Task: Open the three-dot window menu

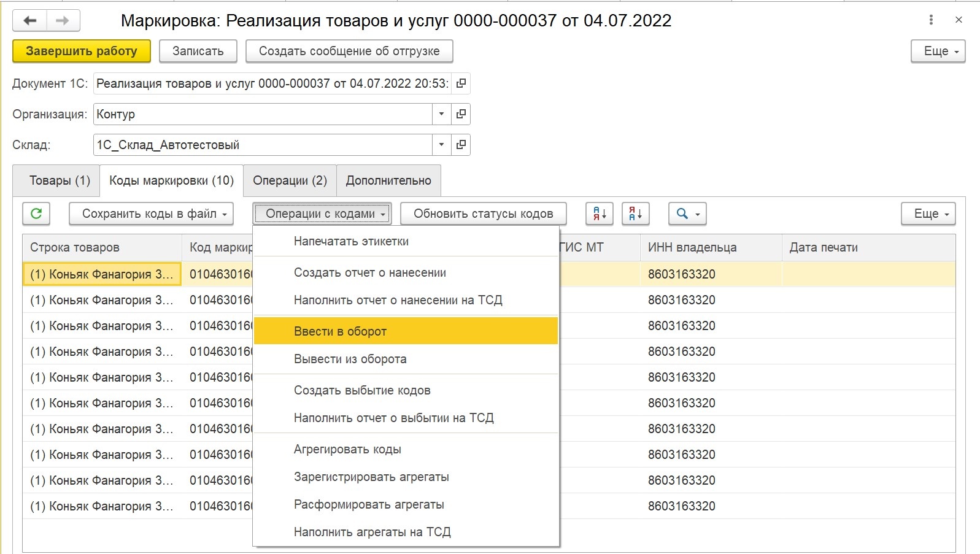Action: (931, 20)
